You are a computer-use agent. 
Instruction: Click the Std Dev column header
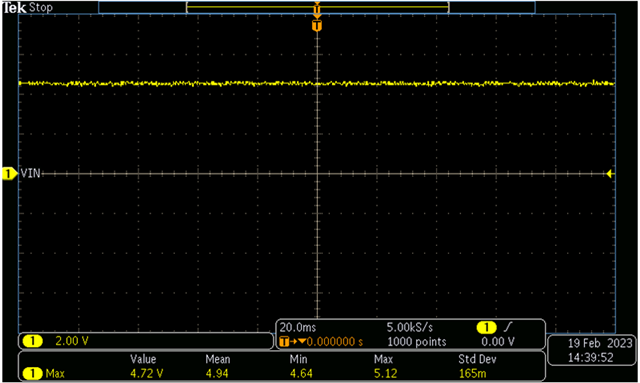pos(477,359)
